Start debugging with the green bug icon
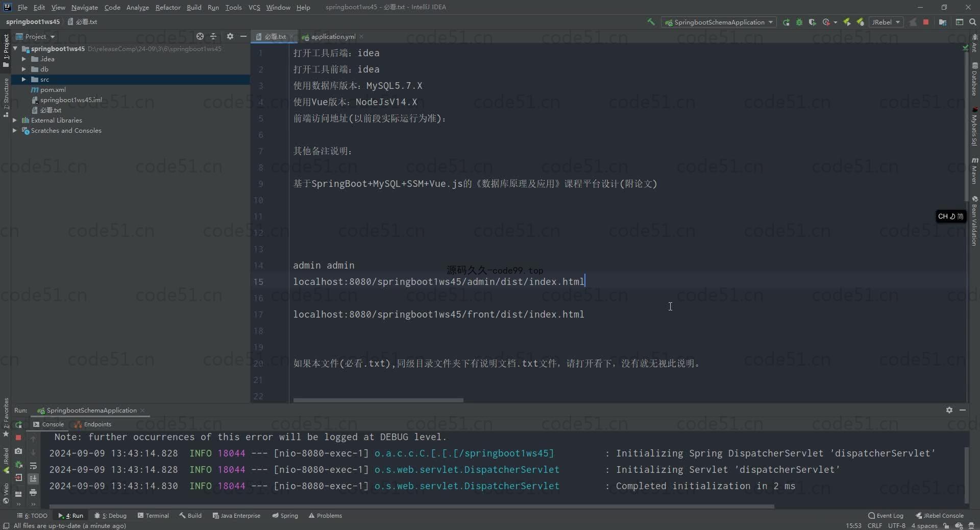 pos(799,22)
